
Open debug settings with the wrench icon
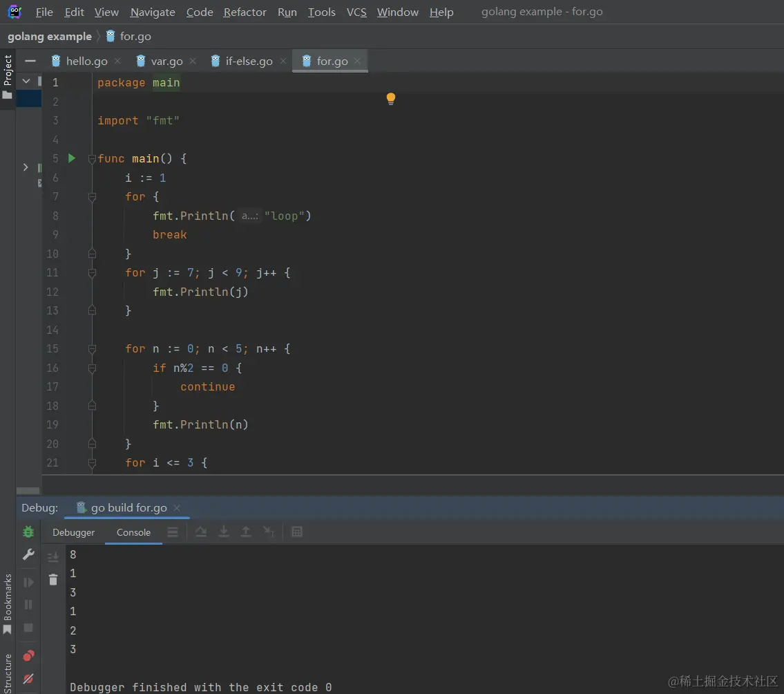click(28, 554)
